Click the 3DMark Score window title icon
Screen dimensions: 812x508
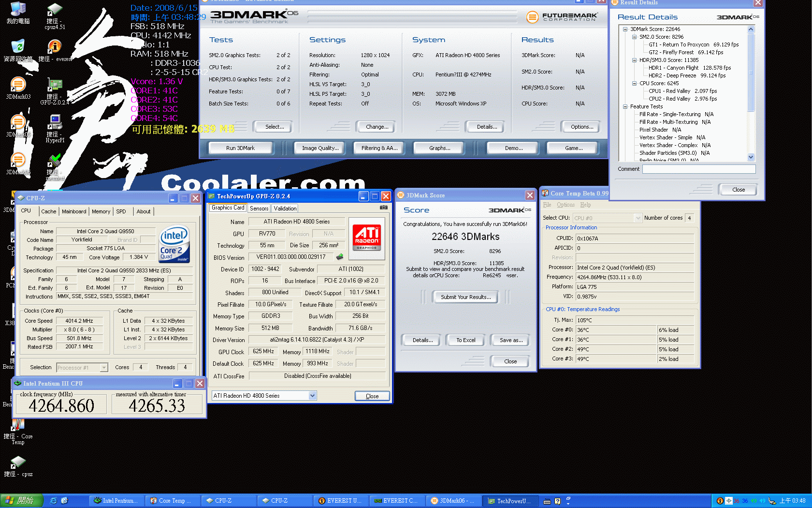coord(401,195)
